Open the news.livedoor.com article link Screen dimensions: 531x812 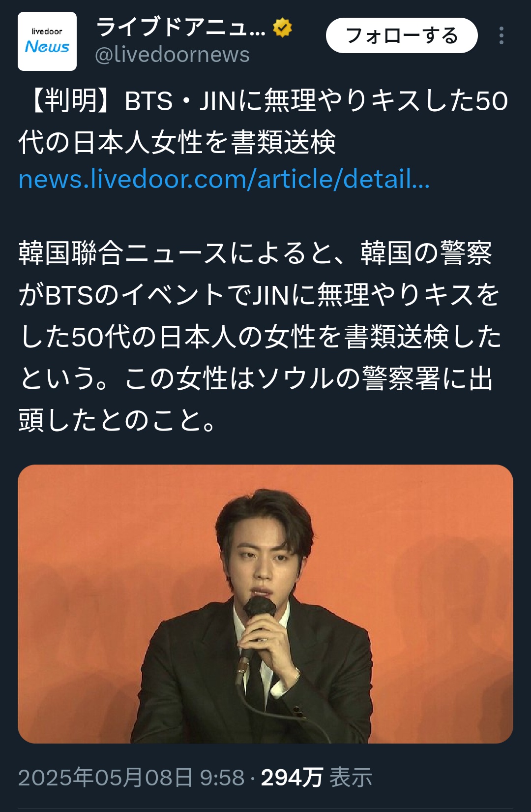224,179
